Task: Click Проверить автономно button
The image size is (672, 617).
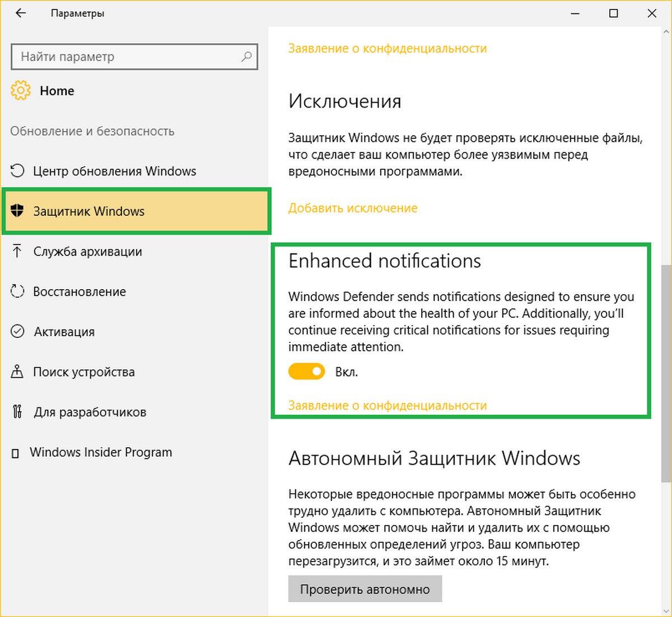Action: 365,589
